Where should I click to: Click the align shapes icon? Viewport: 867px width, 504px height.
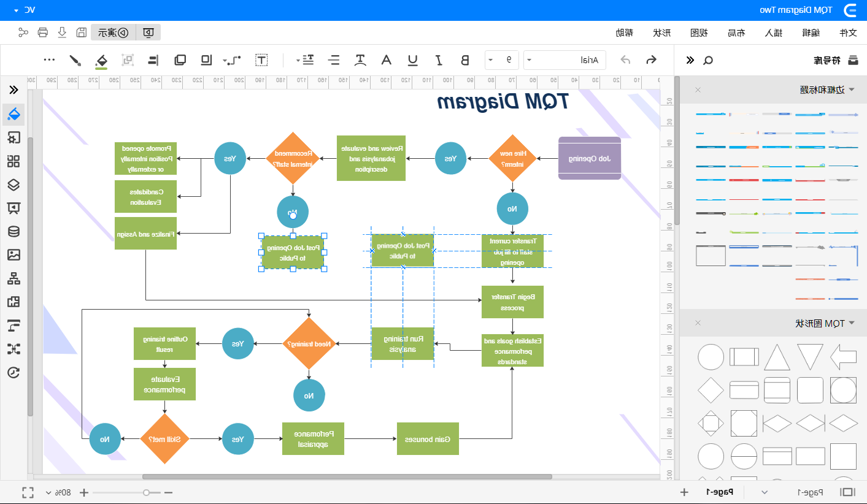[153, 60]
